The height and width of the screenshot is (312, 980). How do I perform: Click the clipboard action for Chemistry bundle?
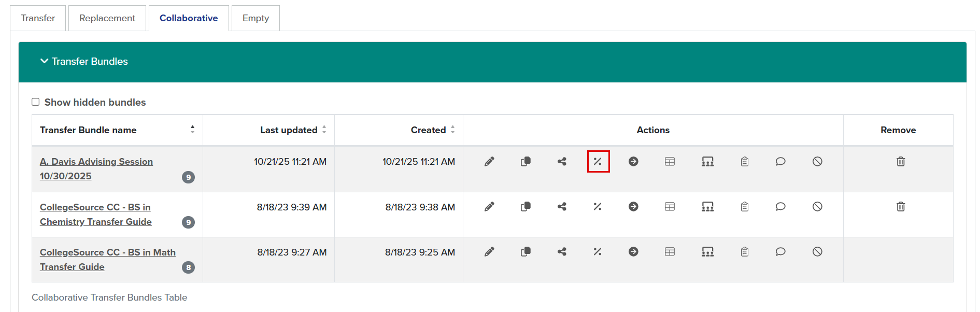tap(744, 206)
